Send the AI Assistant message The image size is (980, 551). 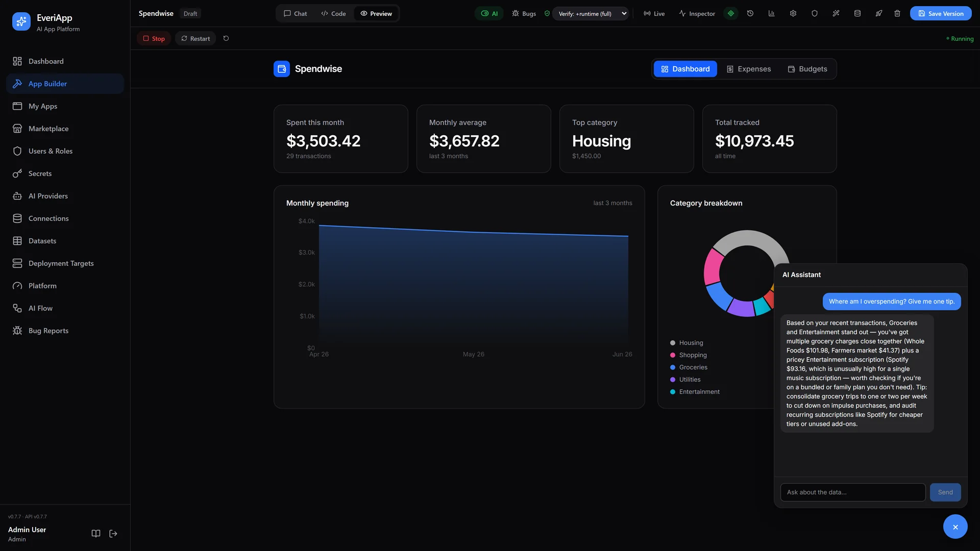pyautogui.click(x=945, y=492)
